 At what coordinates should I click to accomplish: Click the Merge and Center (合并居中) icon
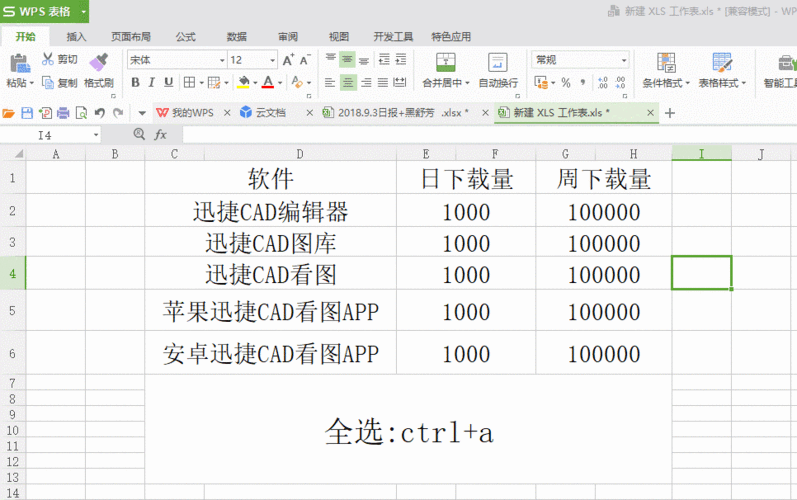tap(445, 62)
